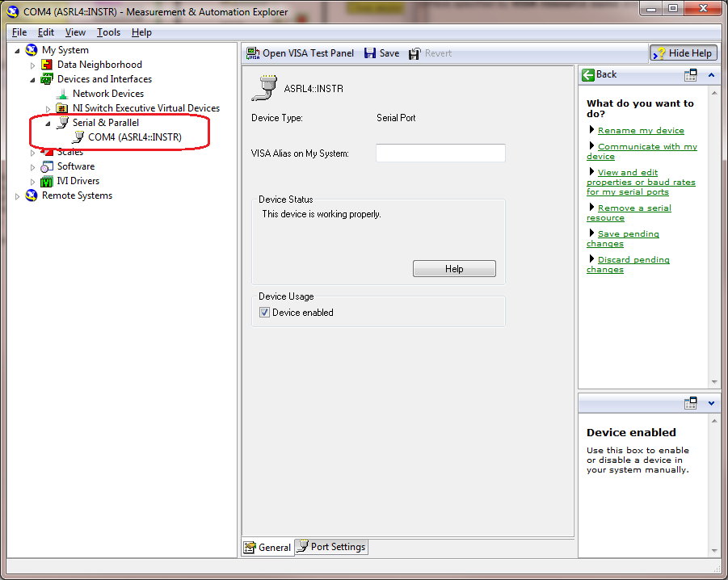Viewport: 728px width, 580px height.
Task: Open 'Communicate with my device' help link
Action: 647,147
